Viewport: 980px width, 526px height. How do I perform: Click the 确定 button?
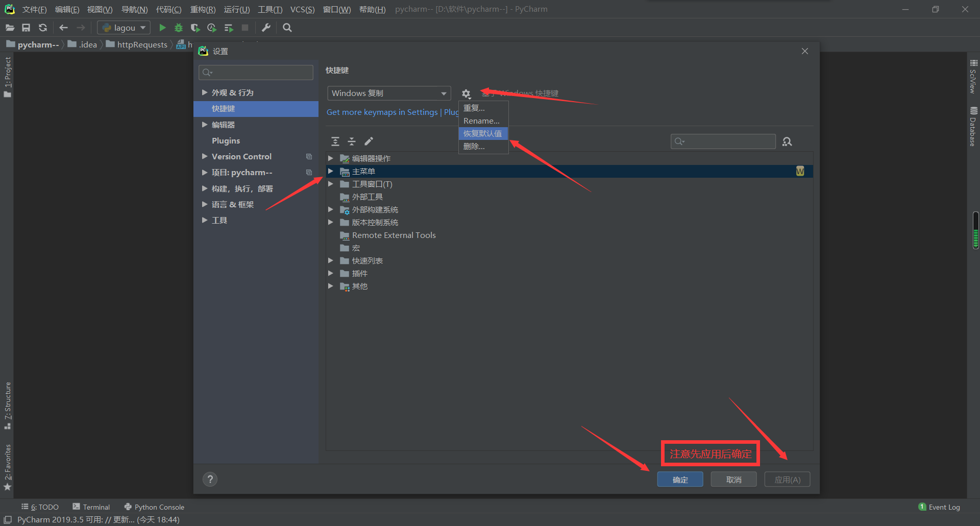coord(680,480)
